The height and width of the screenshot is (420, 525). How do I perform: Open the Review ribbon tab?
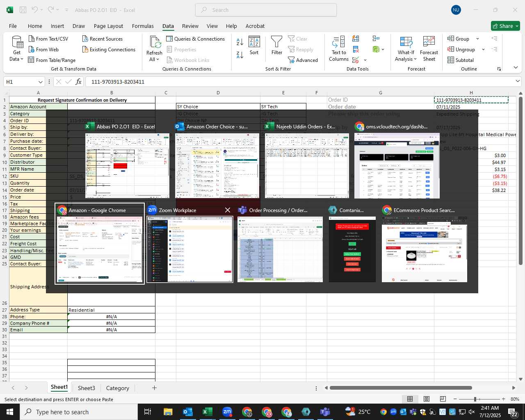190,26
